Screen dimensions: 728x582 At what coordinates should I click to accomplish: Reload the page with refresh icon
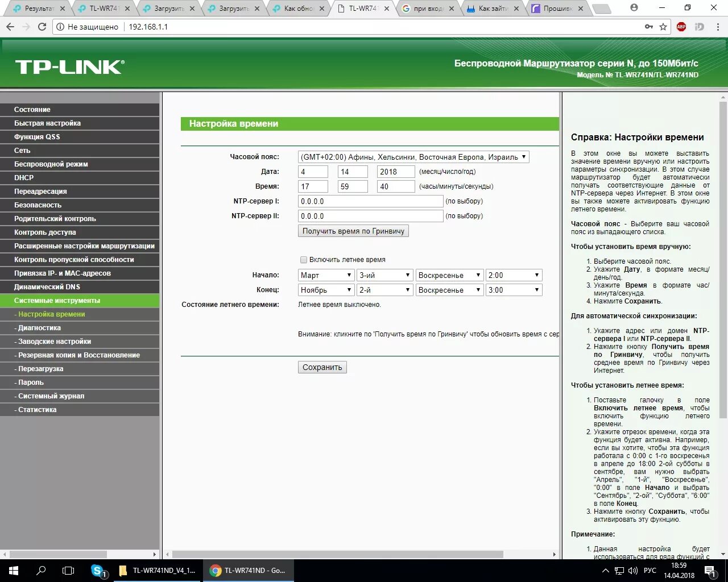pos(42,27)
